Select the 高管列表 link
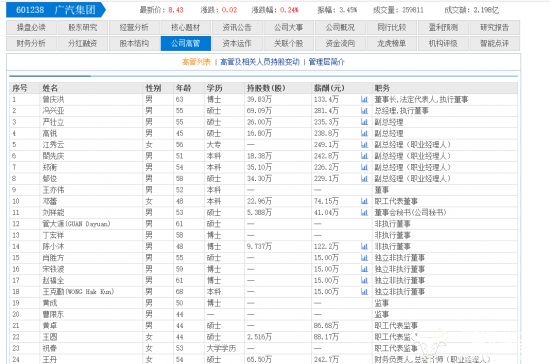Screen dimensions: 550x364 pyautogui.click(x=196, y=62)
